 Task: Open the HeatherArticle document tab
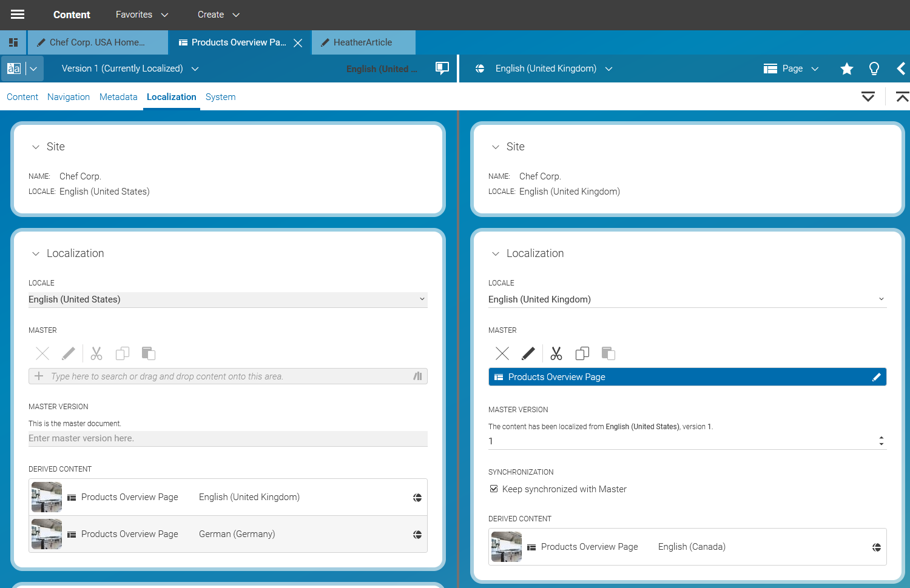coord(362,42)
